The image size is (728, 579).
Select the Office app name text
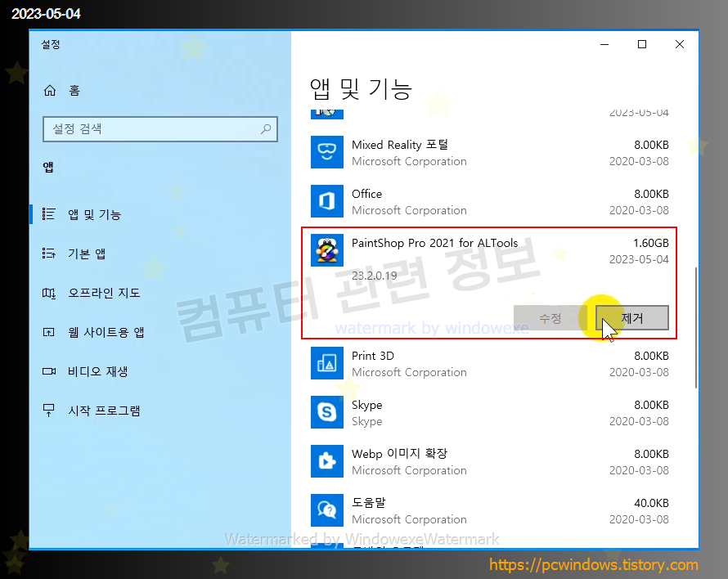(x=366, y=194)
